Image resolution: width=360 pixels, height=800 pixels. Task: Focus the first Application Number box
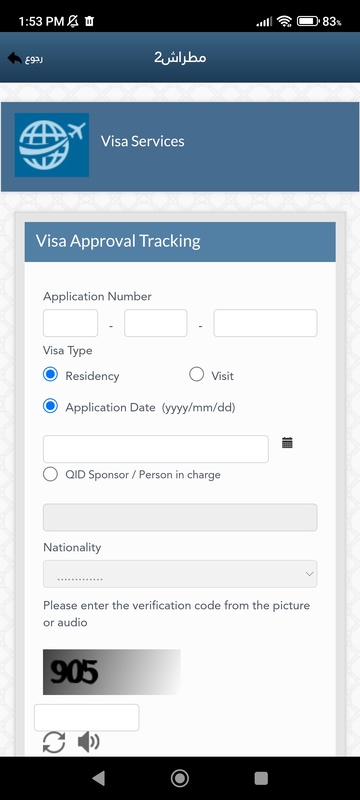(70, 323)
